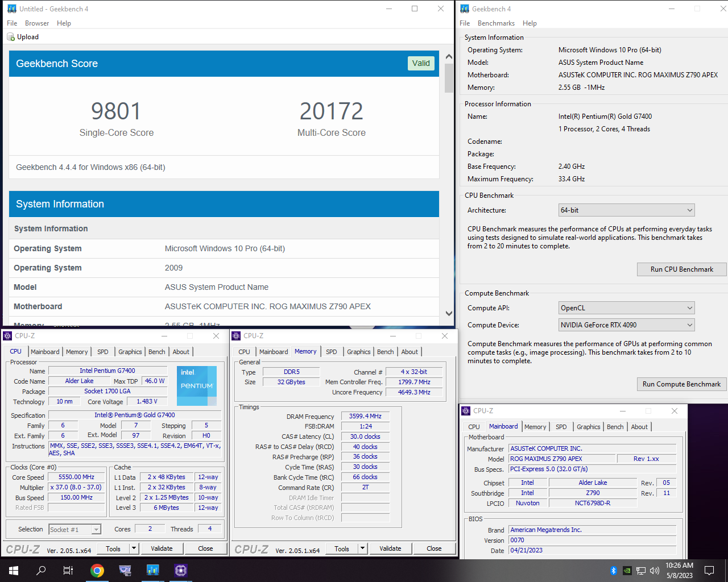Click the multi-core score 20172
Viewport: 728px width, 582px height.
coord(332,111)
